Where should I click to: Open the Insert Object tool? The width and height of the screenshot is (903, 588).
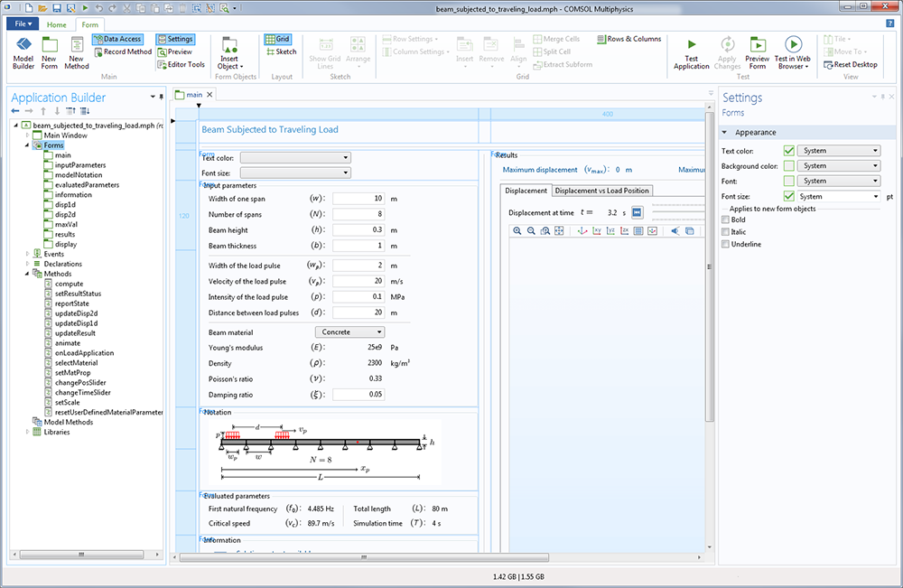click(228, 52)
